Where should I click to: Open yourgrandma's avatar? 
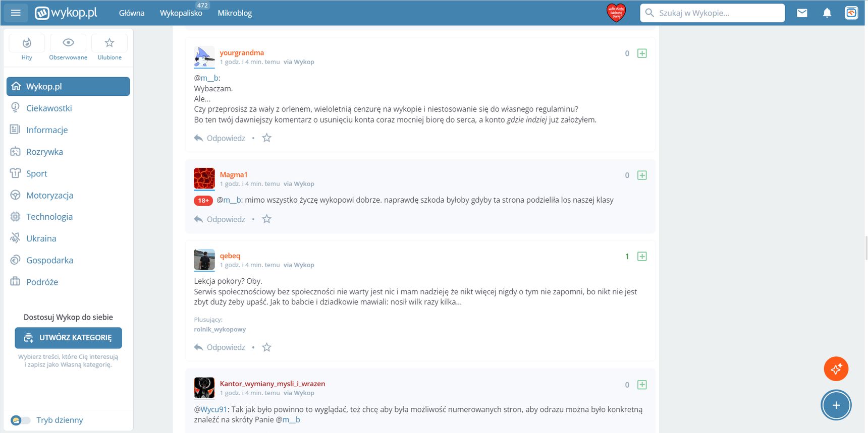(x=204, y=56)
